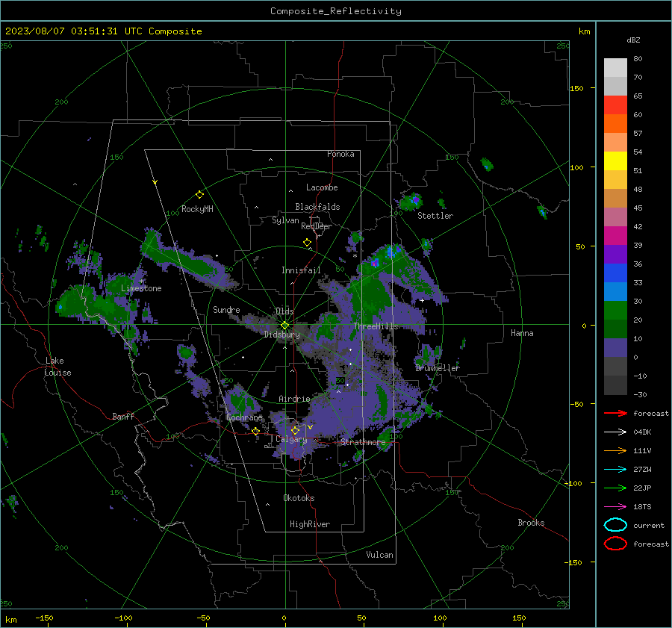Click the Ponoka city label
Image resolution: width=672 pixels, height=628 pixels.
340,154
